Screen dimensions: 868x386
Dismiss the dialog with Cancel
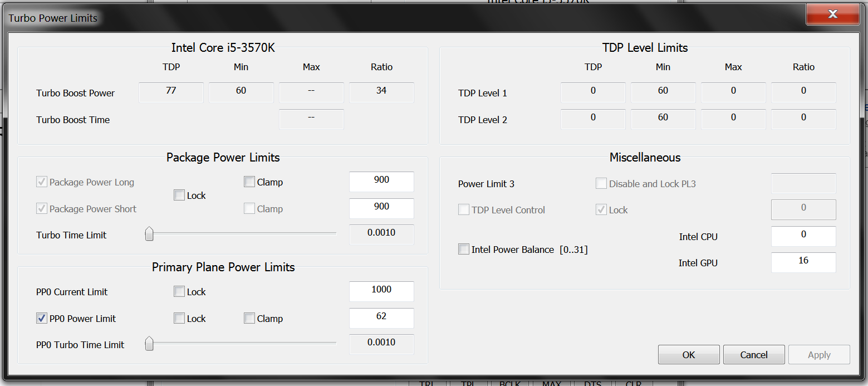point(754,355)
